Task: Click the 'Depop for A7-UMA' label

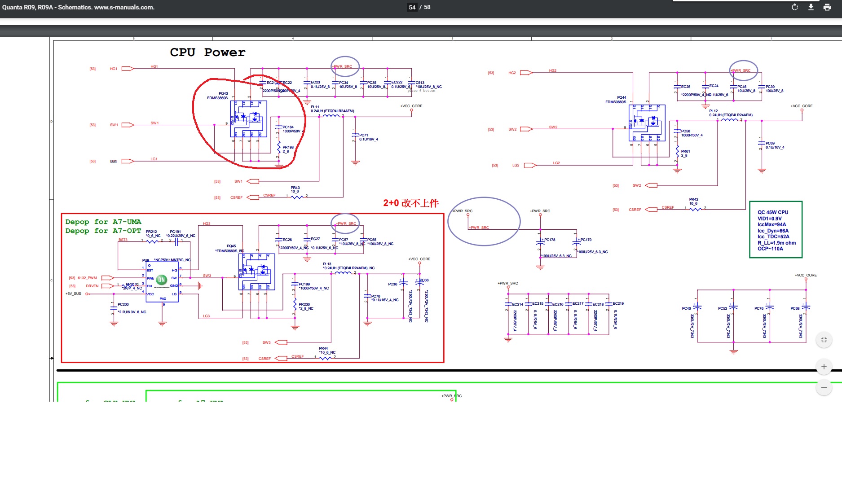Action: [x=103, y=222]
